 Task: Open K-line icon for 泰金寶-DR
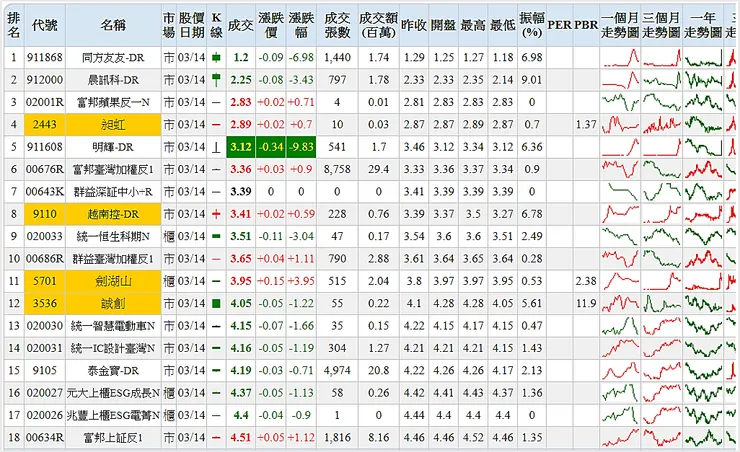216,370
